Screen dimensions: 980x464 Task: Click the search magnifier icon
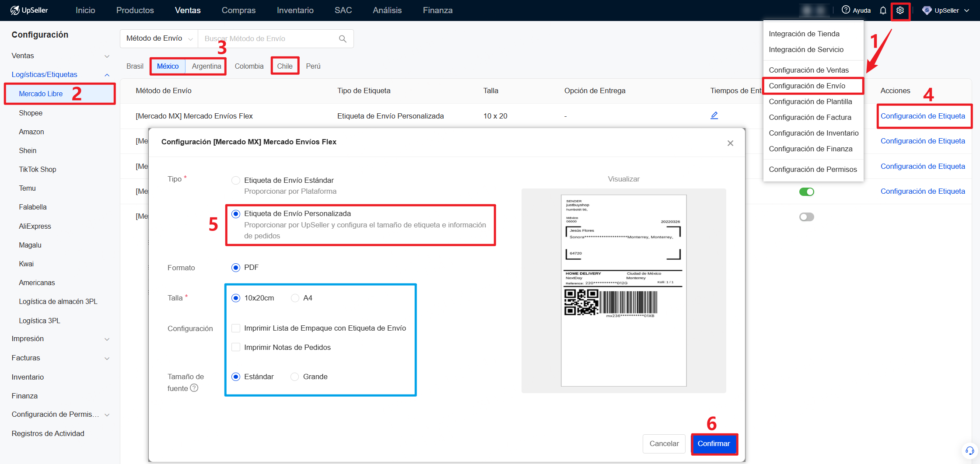tap(343, 38)
